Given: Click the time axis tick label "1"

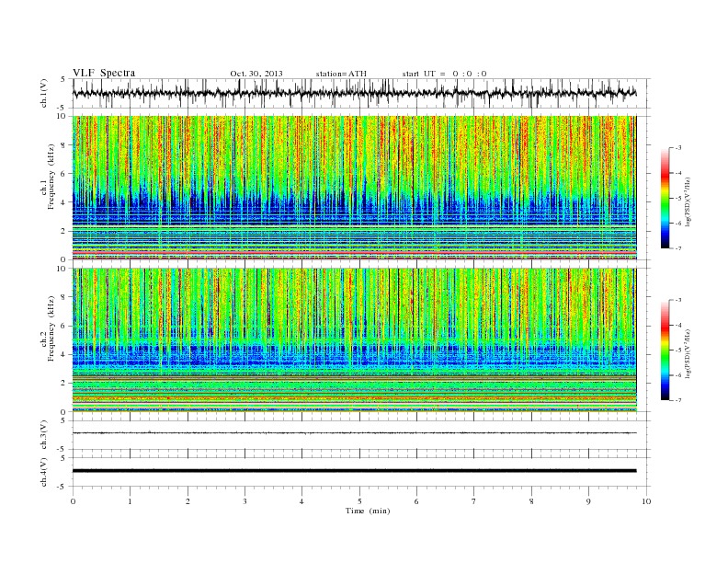Looking at the screenshot, I should 130,501.
